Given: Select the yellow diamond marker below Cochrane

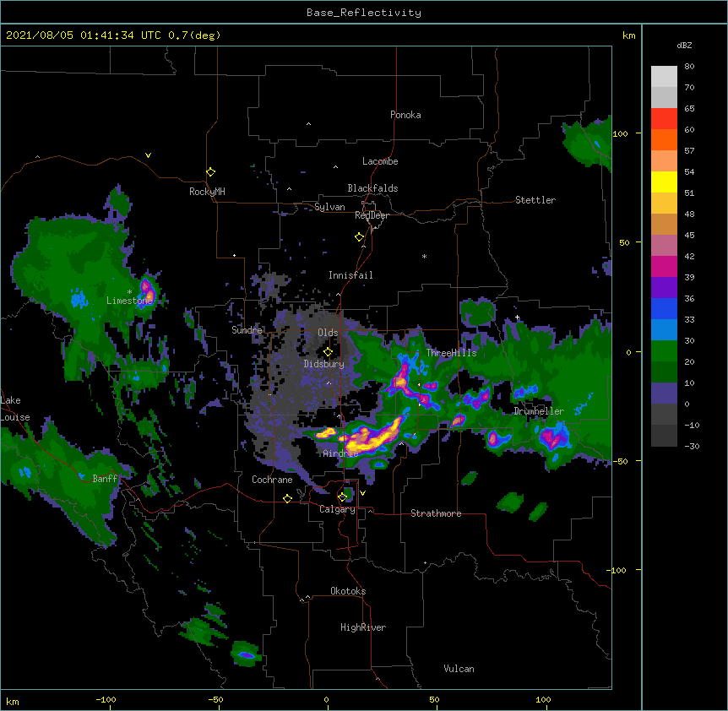Looking at the screenshot, I should tap(287, 498).
